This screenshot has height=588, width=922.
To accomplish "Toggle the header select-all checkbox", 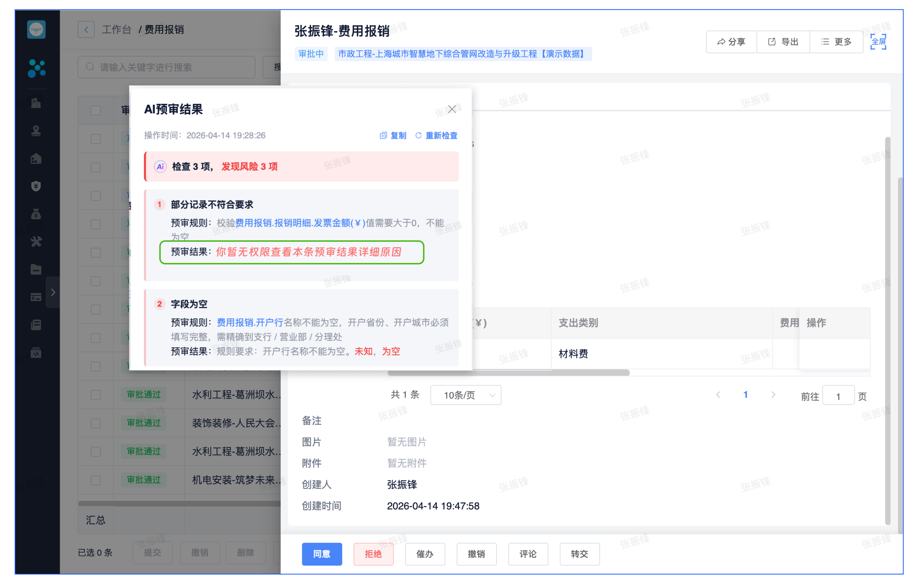I will pos(96,111).
